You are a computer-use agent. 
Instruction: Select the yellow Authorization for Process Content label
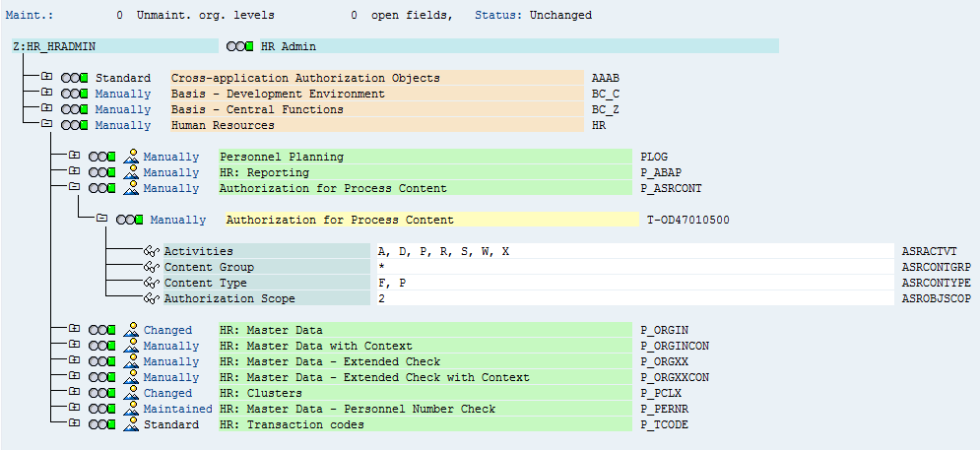click(431, 220)
